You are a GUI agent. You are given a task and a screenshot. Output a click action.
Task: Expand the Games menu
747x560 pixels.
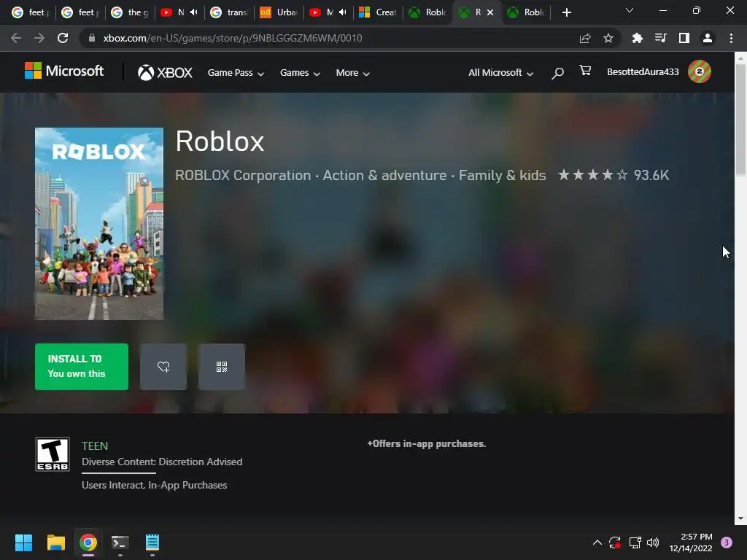click(x=300, y=73)
